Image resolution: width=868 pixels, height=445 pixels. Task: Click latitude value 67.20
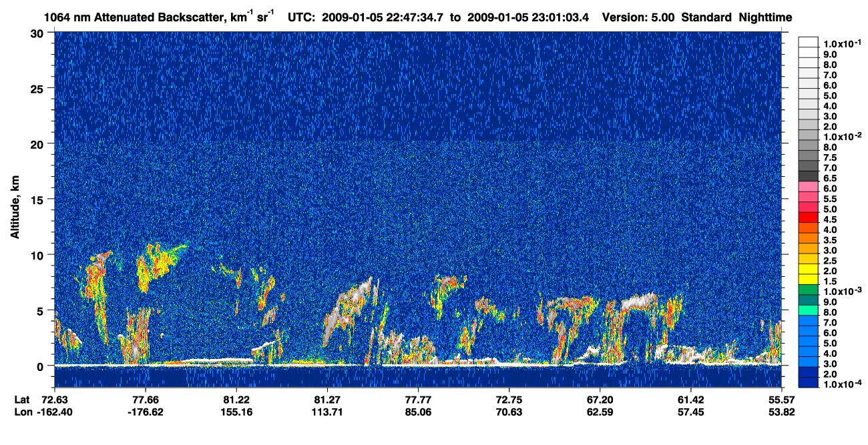[600, 399]
